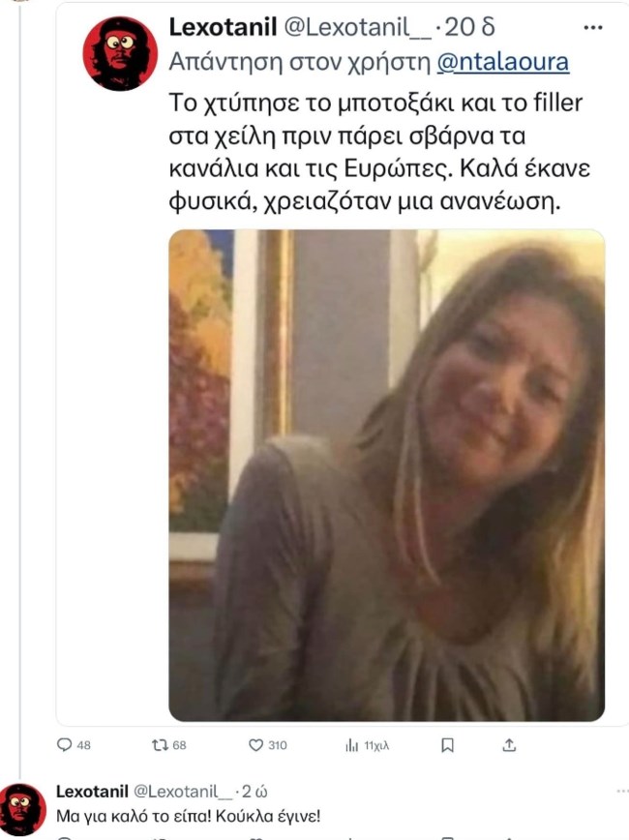Click @Lexotanil__ handle on the reply tweet

pos(183,792)
